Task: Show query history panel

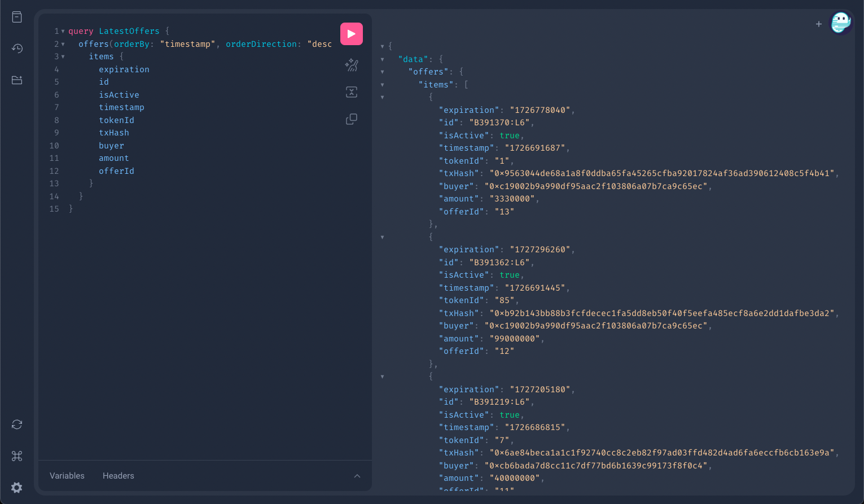Action: coord(17,49)
